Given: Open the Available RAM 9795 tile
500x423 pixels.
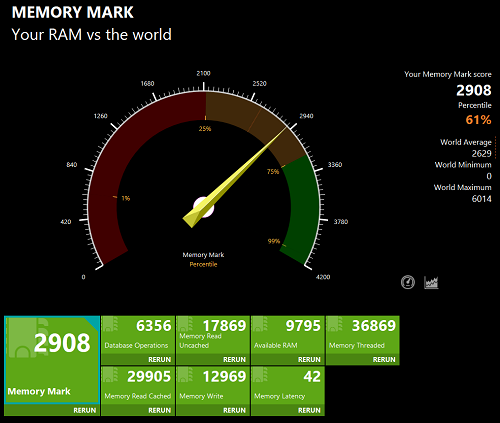Looking at the screenshot, I should (288, 335).
